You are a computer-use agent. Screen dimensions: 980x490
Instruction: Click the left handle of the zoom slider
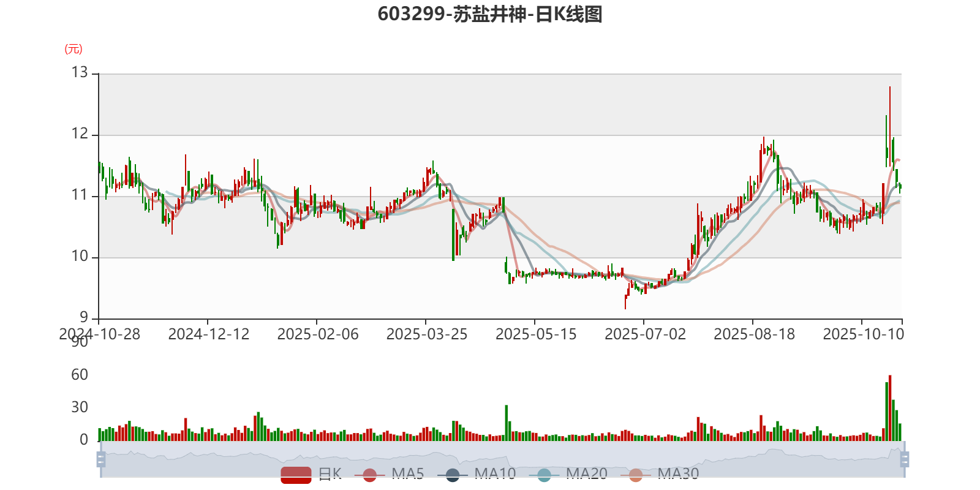[101, 459]
